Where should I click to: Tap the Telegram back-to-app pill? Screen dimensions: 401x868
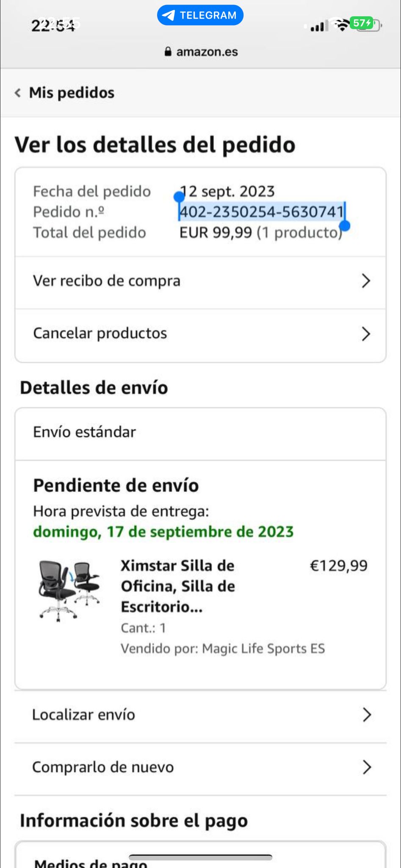tap(200, 15)
